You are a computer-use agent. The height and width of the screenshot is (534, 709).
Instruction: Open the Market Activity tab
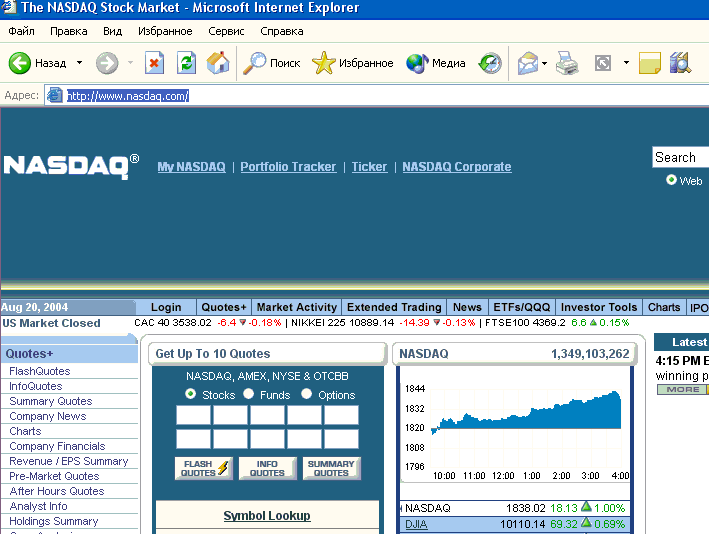pos(297,307)
